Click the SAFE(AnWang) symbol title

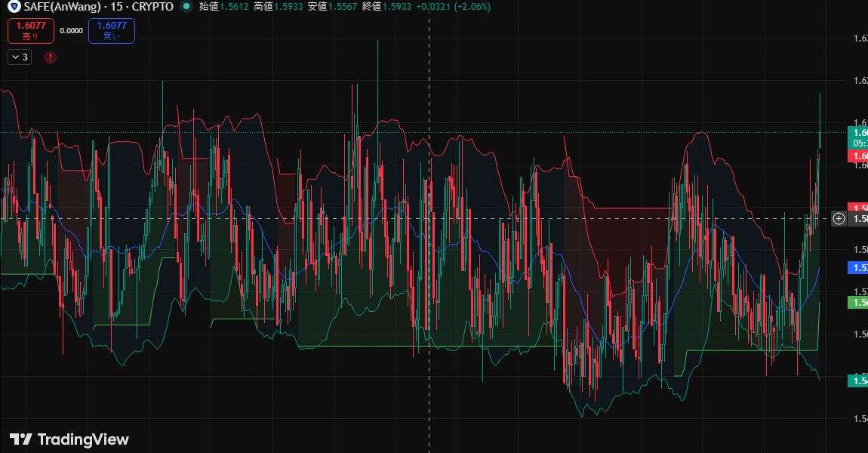(61, 7)
